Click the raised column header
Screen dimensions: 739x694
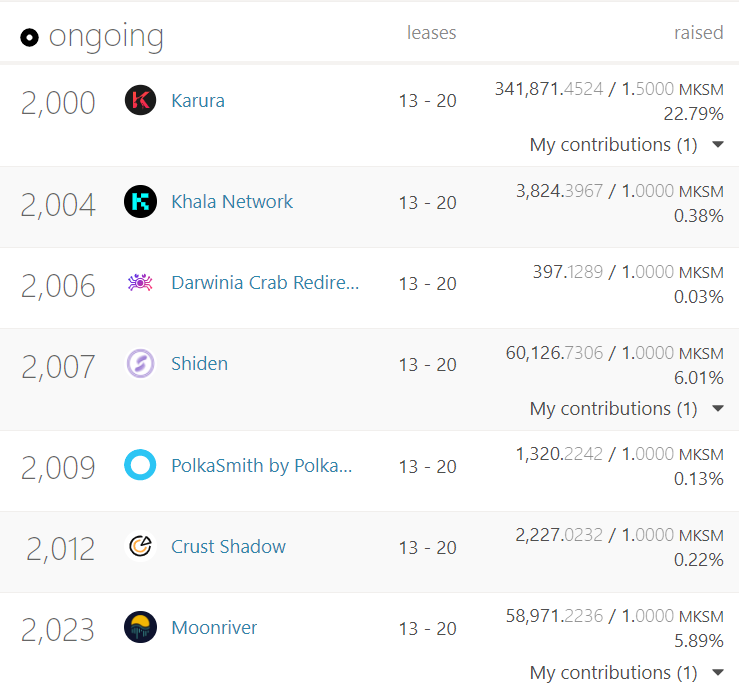(698, 33)
